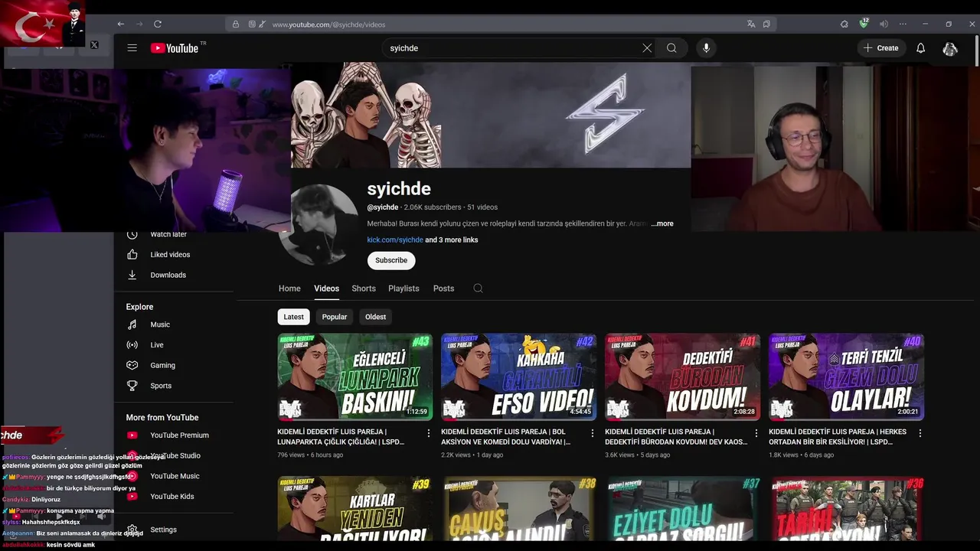Play thumbnail #42 Kahkaha Garantili Efso Video
Viewport: 980px width, 551px height.
tap(518, 377)
